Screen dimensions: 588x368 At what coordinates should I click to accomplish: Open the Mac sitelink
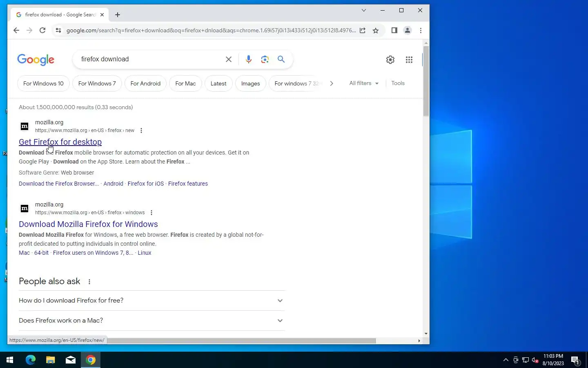(24, 253)
